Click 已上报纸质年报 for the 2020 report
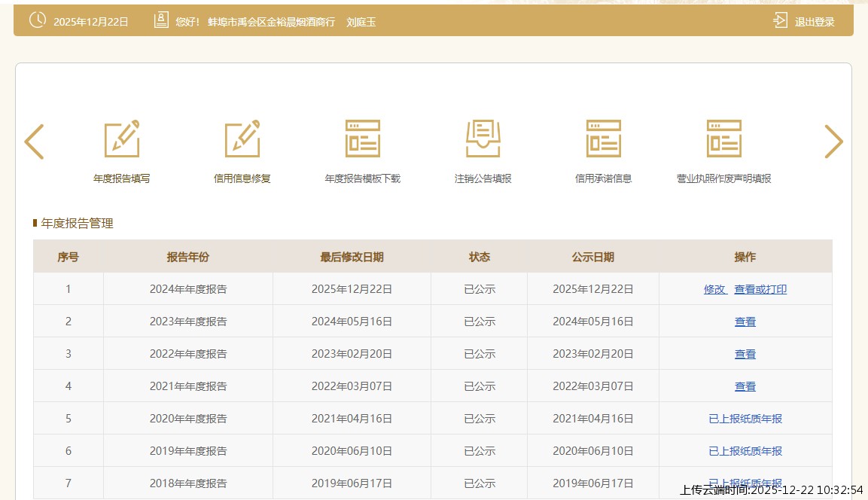 coord(745,419)
